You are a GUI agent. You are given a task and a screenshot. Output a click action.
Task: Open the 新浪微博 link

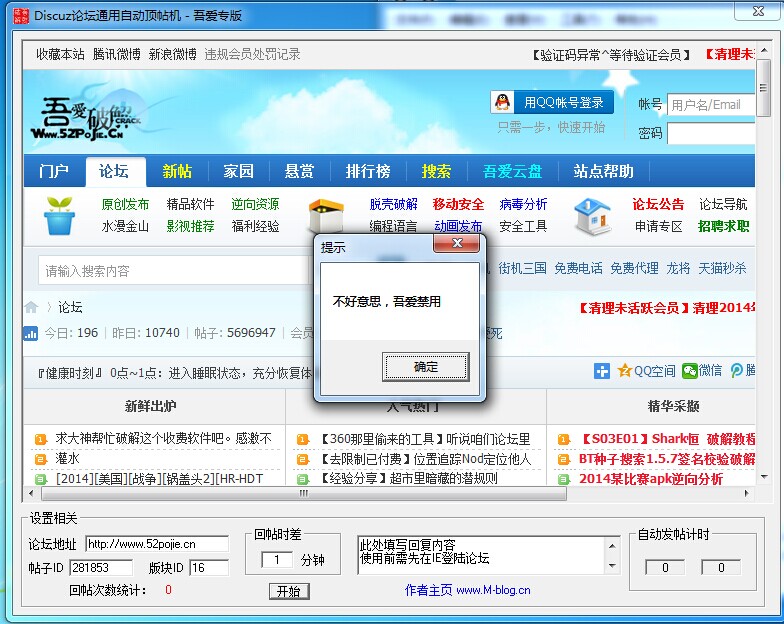click(172, 54)
